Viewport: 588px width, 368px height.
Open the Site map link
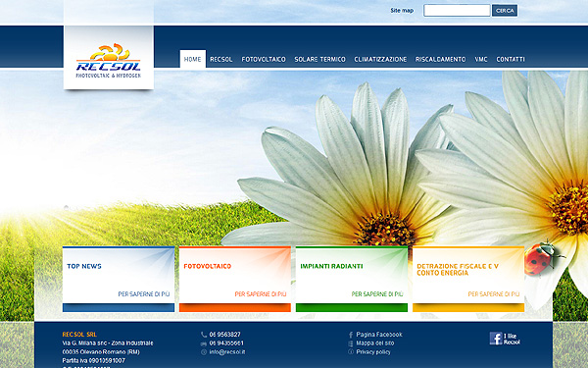(x=402, y=11)
